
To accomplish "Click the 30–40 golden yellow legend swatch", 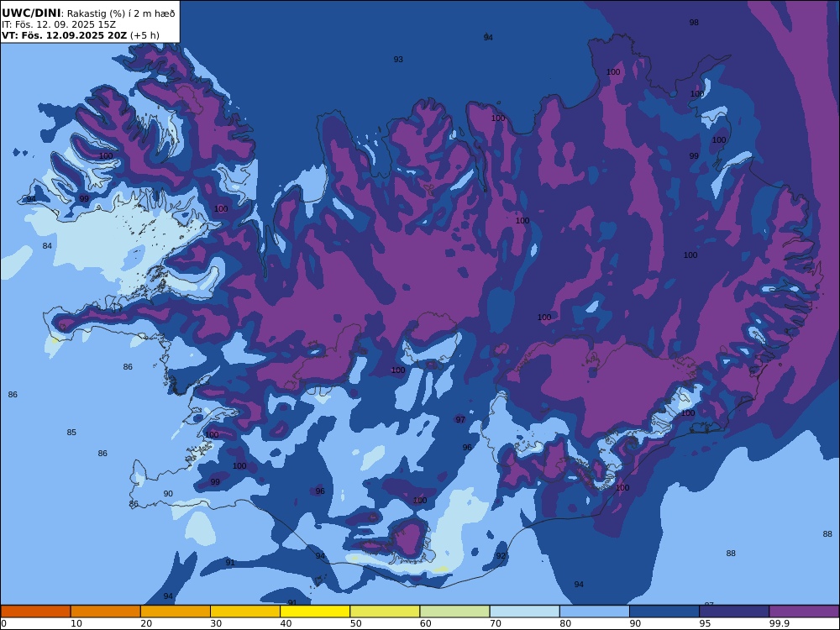I will click(245, 612).
